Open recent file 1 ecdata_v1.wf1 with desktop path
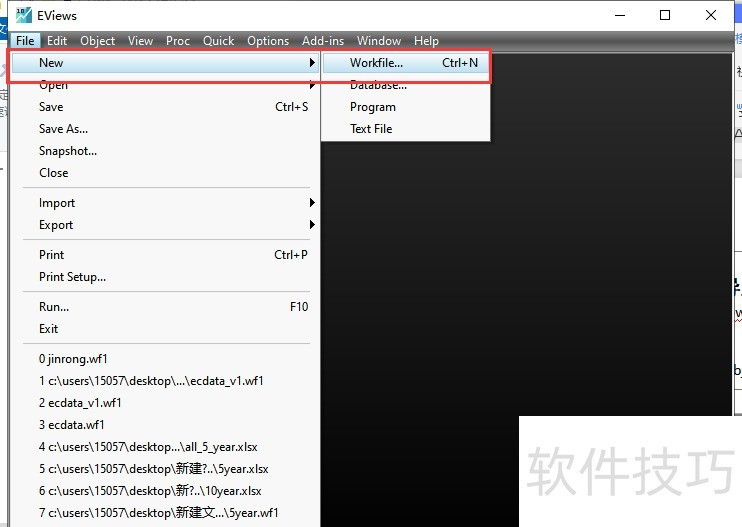Image resolution: width=742 pixels, height=527 pixels. pyautogui.click(x=164, y=381)
